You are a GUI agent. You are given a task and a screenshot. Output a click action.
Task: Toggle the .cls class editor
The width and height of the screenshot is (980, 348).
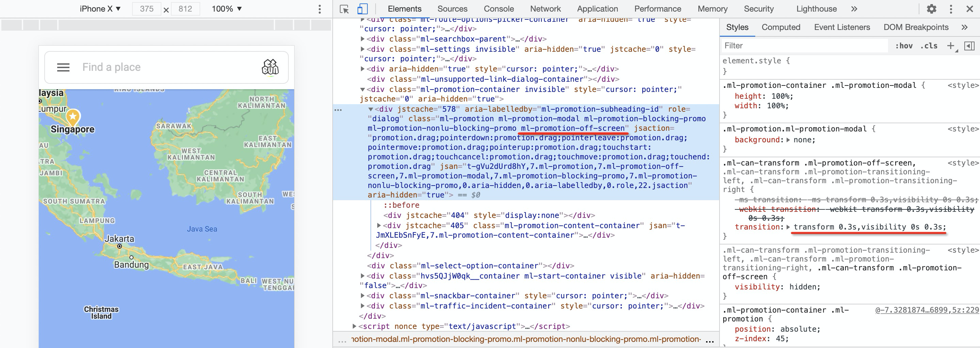(929, 46)
